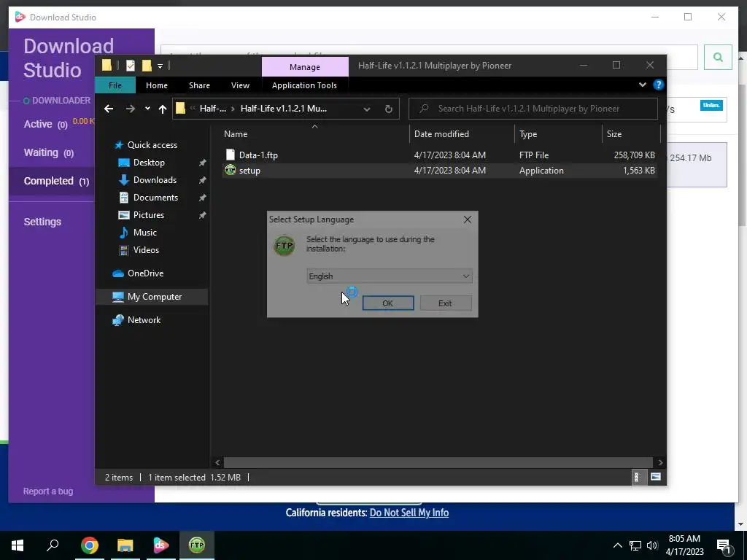This screenshot has width=747, height=560.
Task: Click OK in the Select Setup Language dialog
Action: tap(388, 303)
